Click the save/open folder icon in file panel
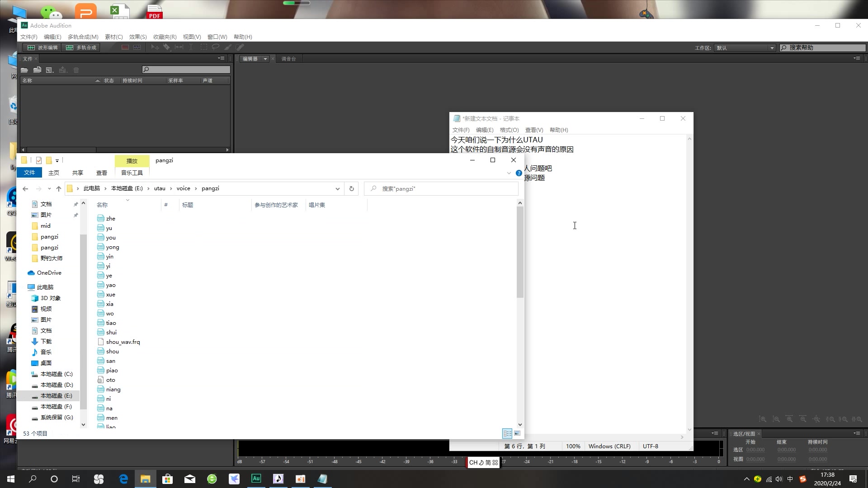 click(24, 70)
